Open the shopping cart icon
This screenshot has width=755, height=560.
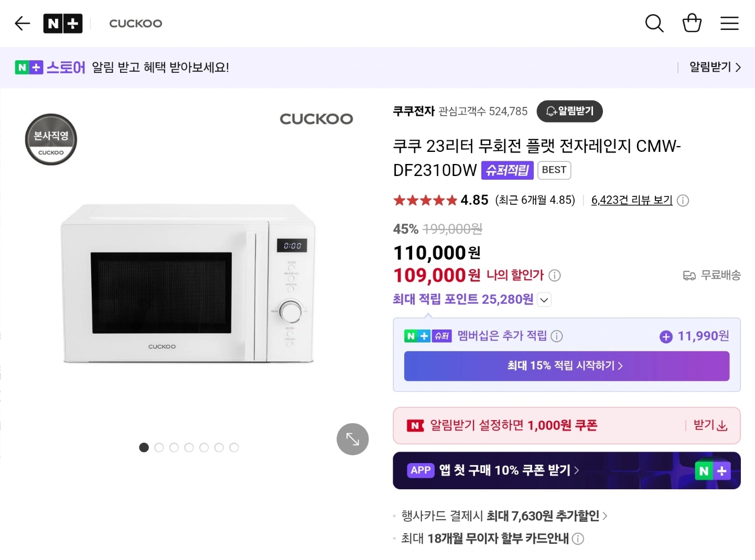(692, 23)
